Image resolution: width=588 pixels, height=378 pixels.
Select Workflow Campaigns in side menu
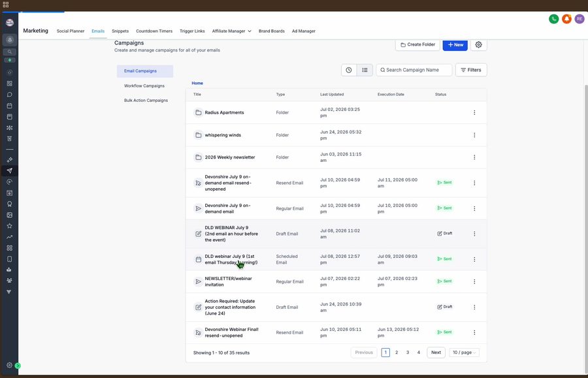(x=144, y=86)
